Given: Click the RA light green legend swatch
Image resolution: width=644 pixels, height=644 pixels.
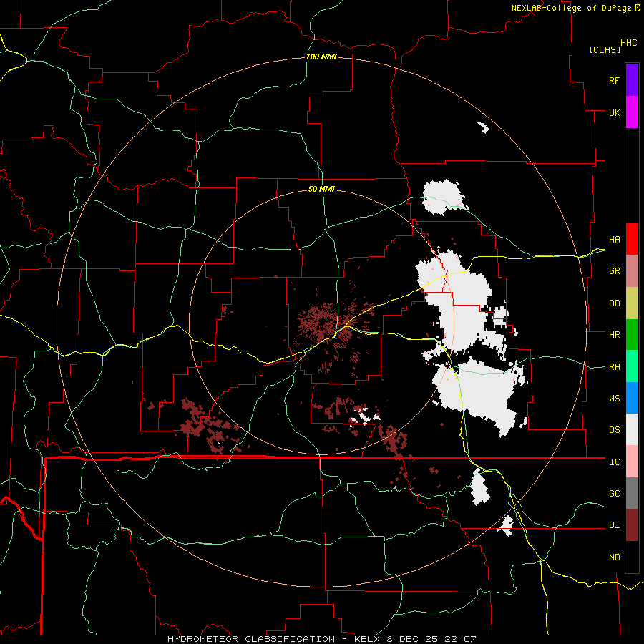Looking at the screenshot, I should (632, 366).
